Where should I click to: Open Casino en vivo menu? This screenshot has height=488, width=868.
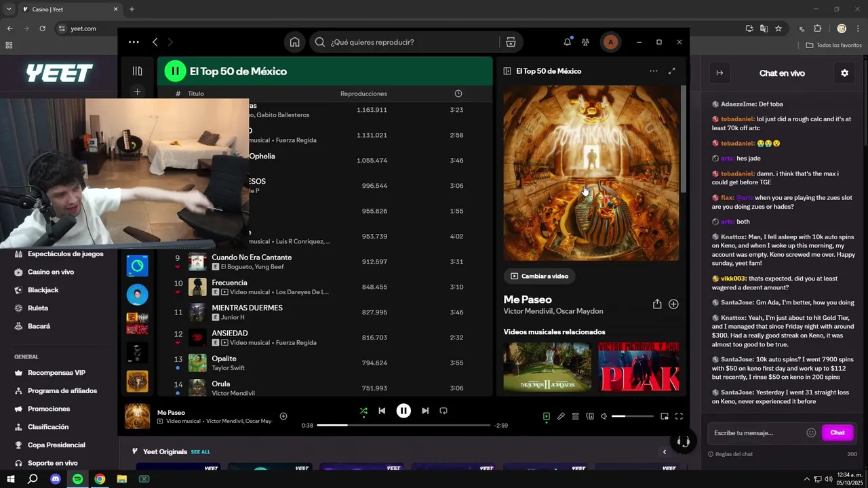pos(51,272)
